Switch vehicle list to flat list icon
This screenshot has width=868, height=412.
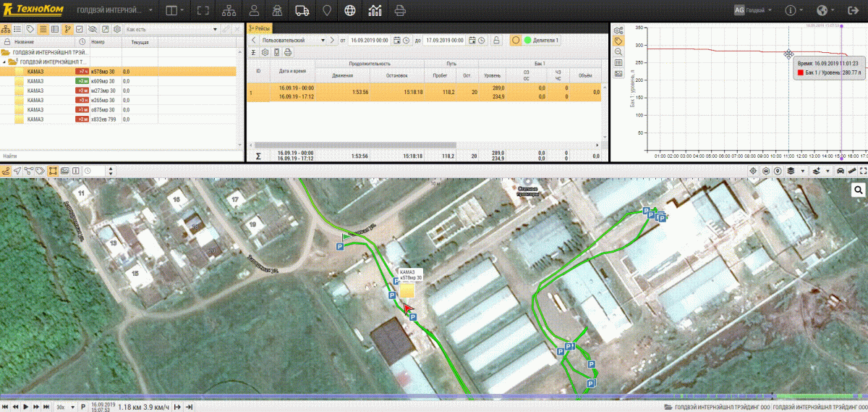(17, 29)
